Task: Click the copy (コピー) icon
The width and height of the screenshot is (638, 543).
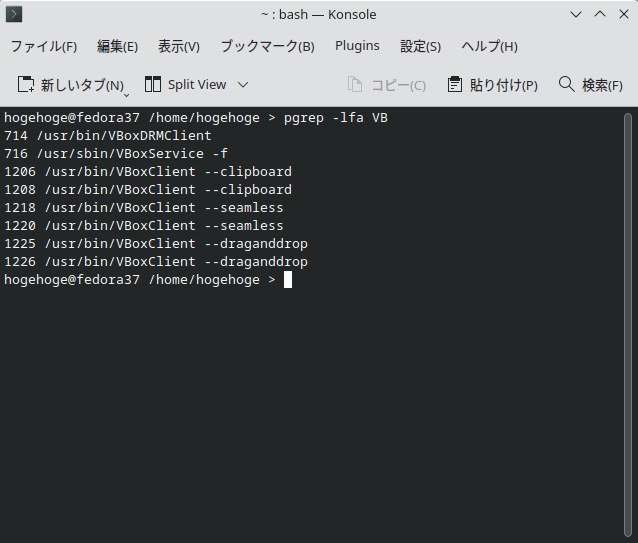Action: [x=355, y=85]
